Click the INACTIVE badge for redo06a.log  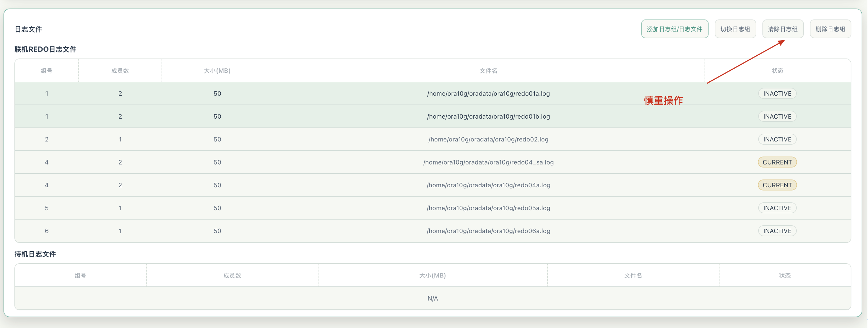[x=777, y=231]
